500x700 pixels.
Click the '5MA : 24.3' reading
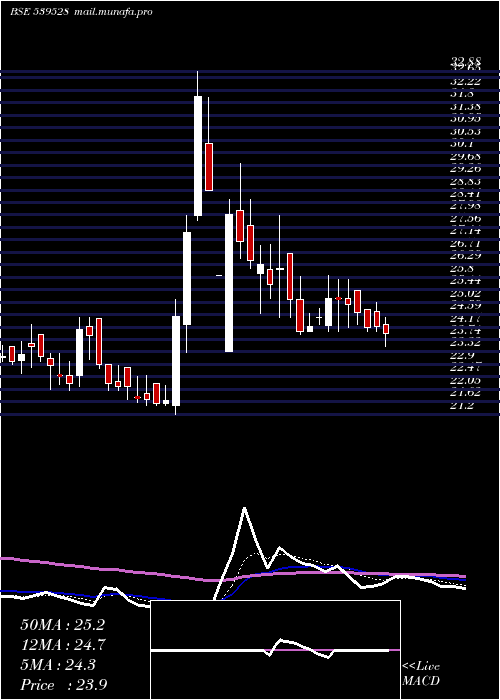pos(58,665)
